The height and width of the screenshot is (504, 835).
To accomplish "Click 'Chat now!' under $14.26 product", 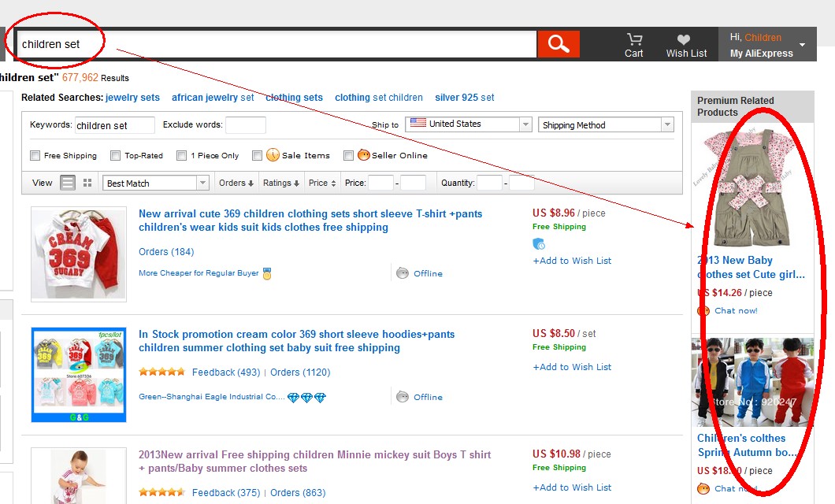I will click(x=736, y=310).
